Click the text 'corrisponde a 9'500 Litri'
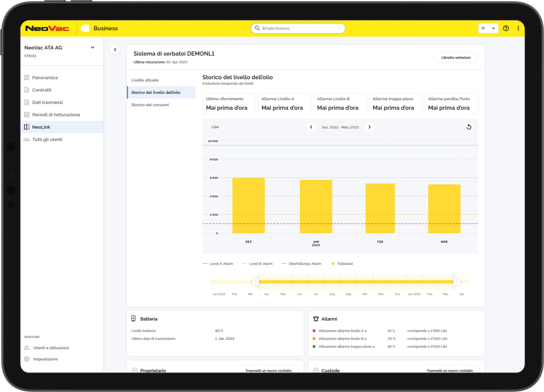The width and height of the screenshot is (544, 392). coord(427,346)
